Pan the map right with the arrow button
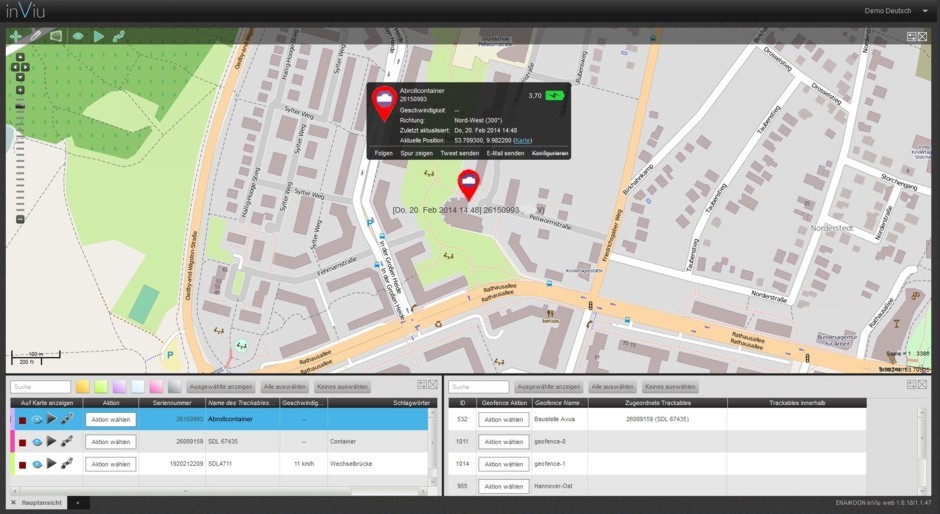 [25, 67]
